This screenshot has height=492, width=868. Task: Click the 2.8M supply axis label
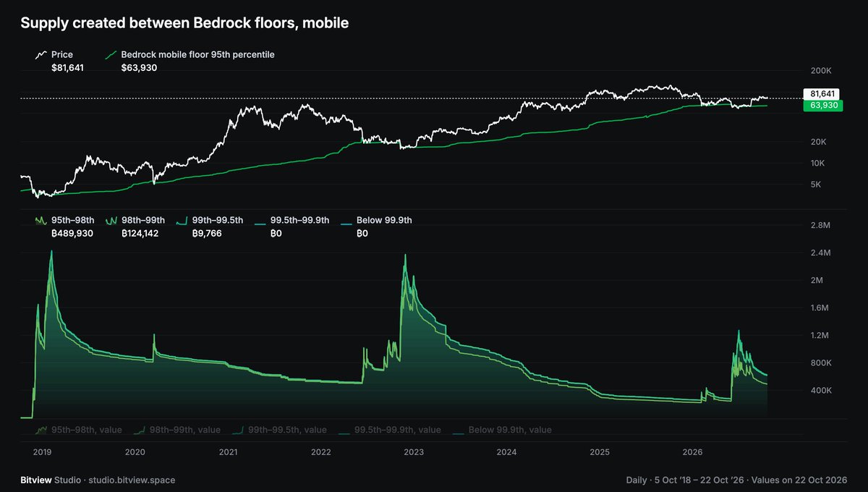click(x=821, y=226)
